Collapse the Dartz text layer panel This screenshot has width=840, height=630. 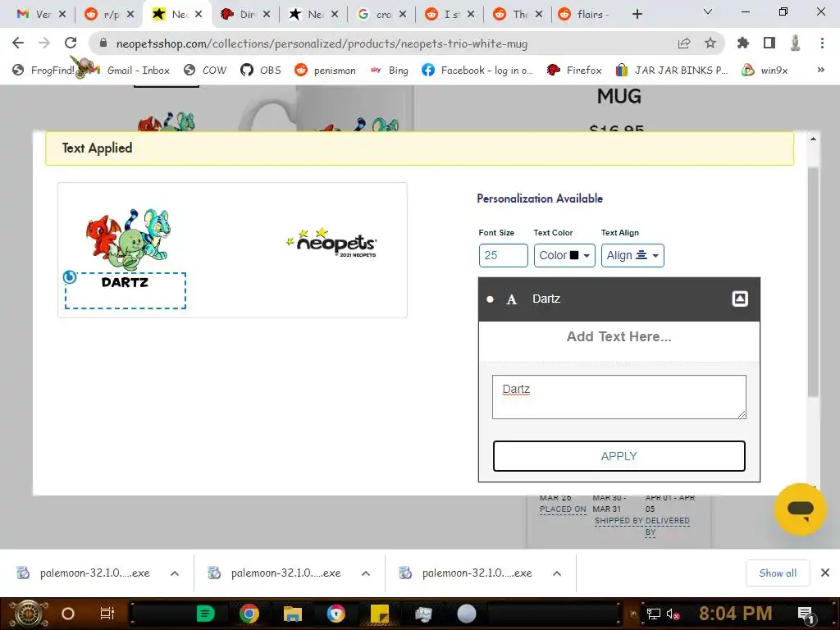pyautogui.click(x=740, y=299)
